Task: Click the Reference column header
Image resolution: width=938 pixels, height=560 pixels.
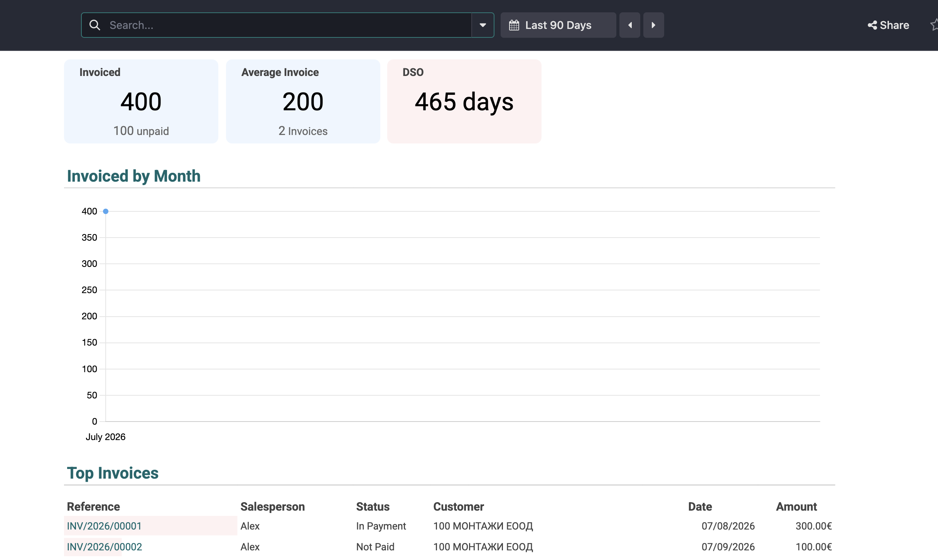Action: pos(93,507)
